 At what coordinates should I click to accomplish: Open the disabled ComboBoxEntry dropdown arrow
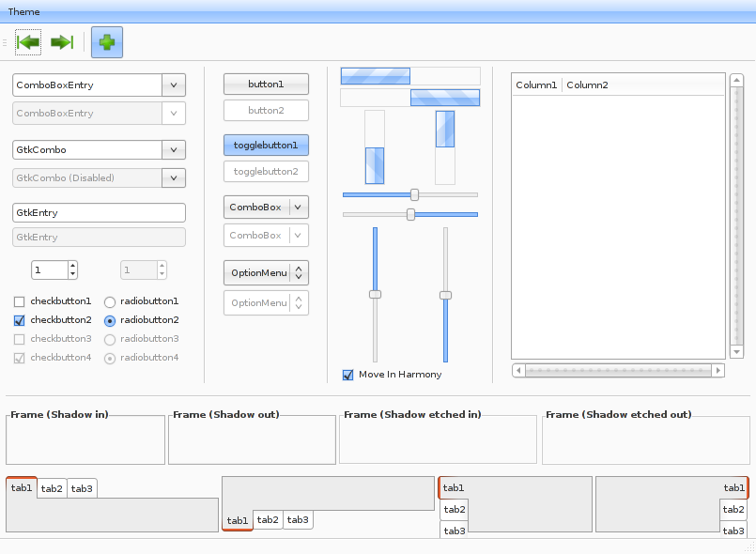pos(174,114)
